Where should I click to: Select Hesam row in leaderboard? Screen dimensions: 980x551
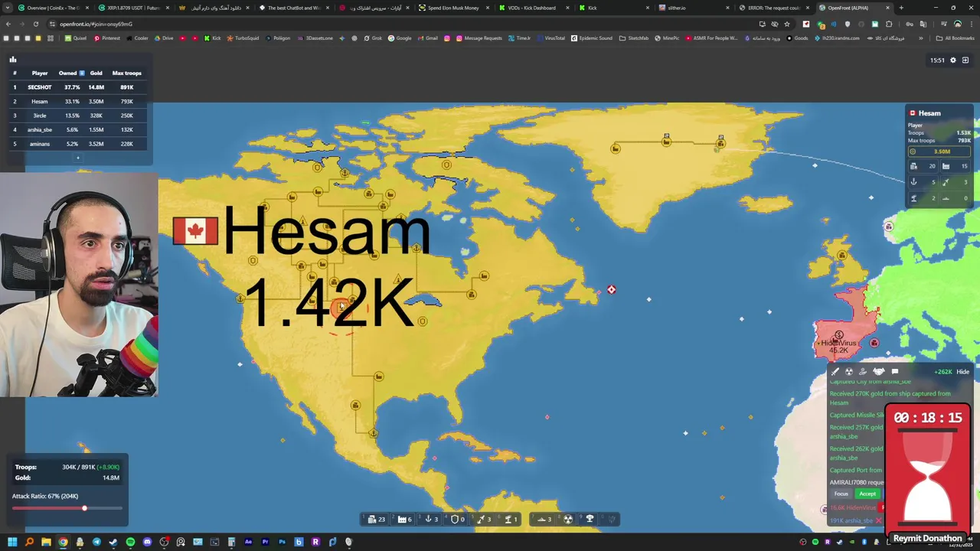tap(77, 101)
